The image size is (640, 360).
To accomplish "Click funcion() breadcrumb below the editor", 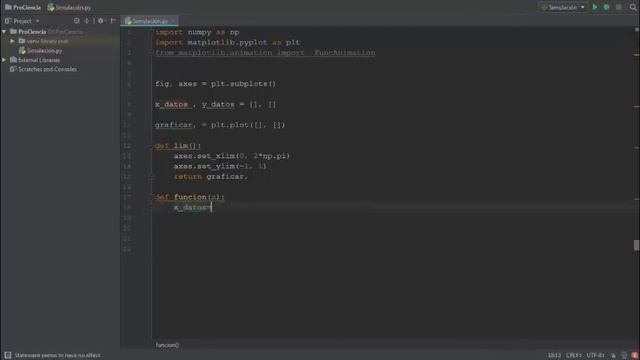I will tap(167, 345).
